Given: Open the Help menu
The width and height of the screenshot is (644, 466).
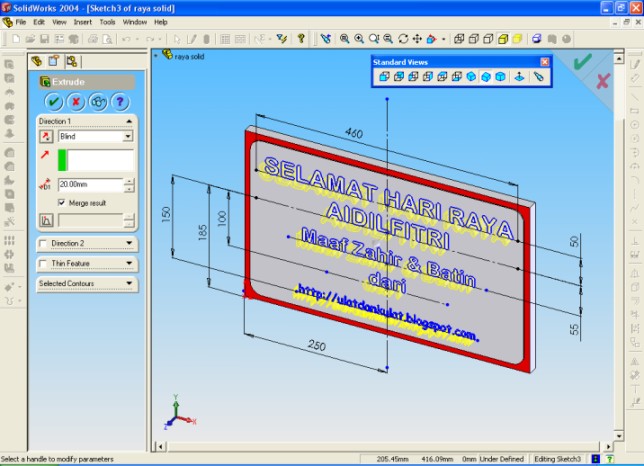Looking at the screenshot, I should point(161,22).
